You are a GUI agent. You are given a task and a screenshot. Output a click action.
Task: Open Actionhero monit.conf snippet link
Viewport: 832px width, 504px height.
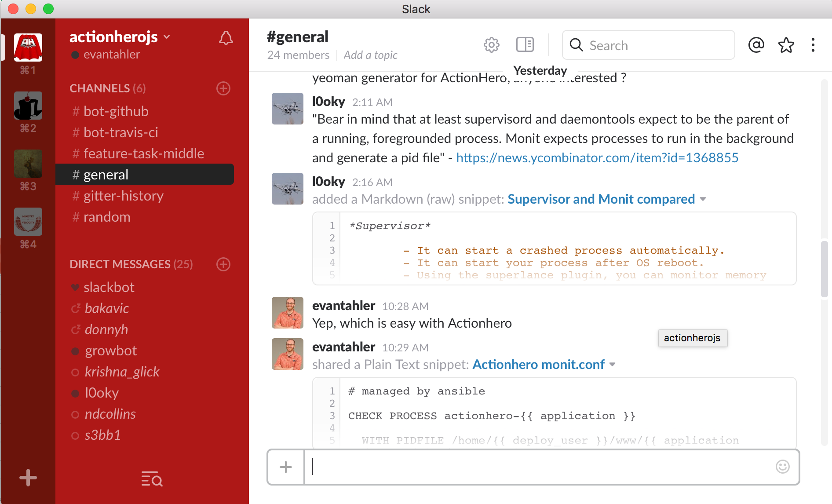pos(539,365)
